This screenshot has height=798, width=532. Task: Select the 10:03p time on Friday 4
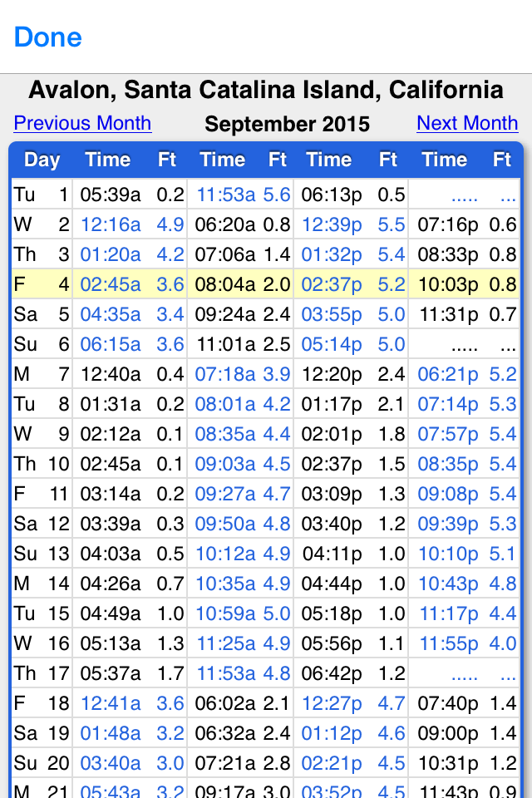coord(448,284)
